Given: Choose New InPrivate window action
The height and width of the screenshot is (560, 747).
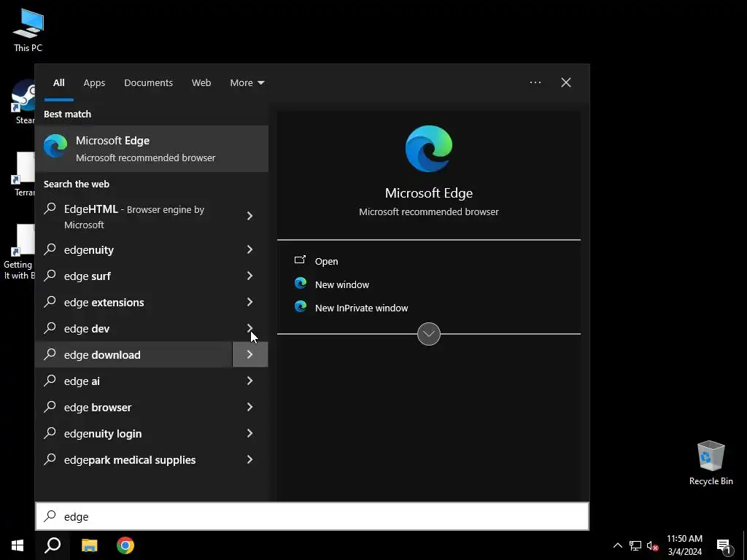Looking at the screenshot, I should (x=362, y=308).
